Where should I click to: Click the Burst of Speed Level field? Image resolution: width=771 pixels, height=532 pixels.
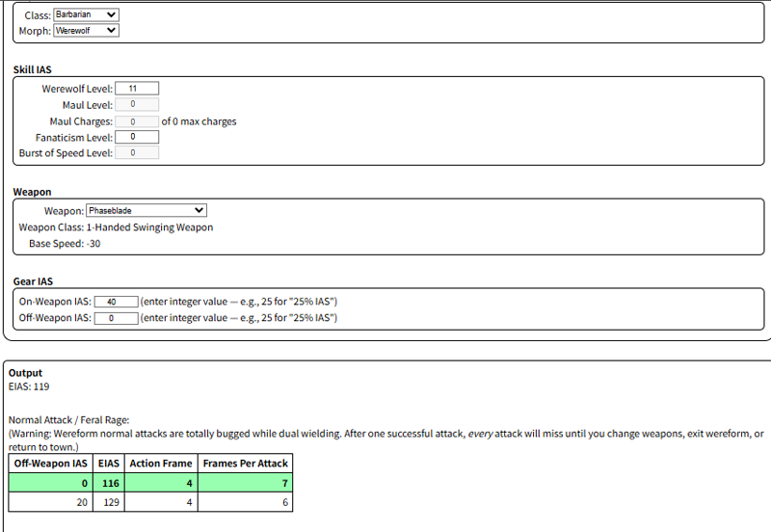point(137,153)
